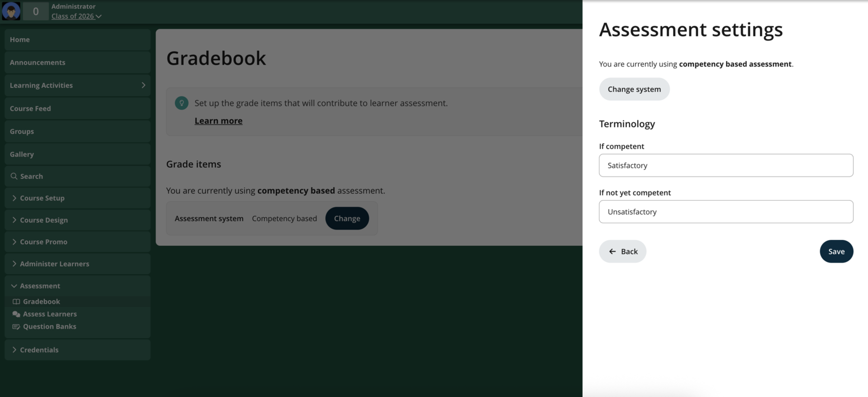The height and width of the screenshot is (397, 868).
Task: Click the Question Banks icon
Action: click(16, 327)
